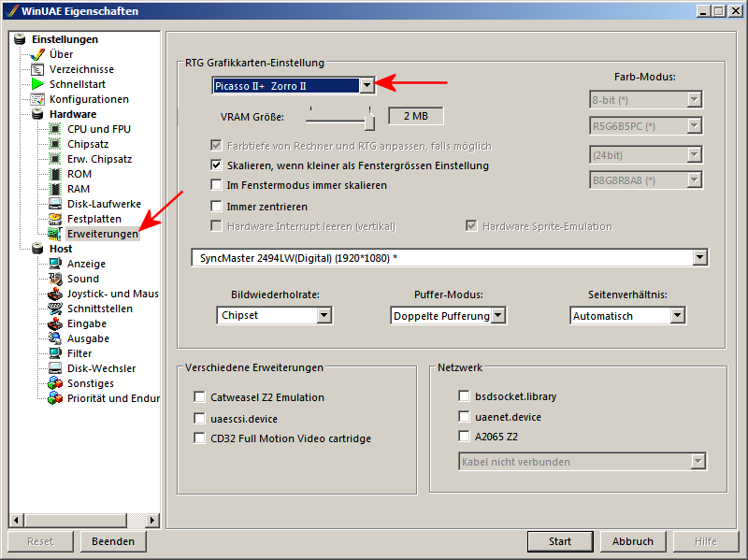Click the 2 MB VRAM value field
This screenshot has width=748, height=560.
416,116
